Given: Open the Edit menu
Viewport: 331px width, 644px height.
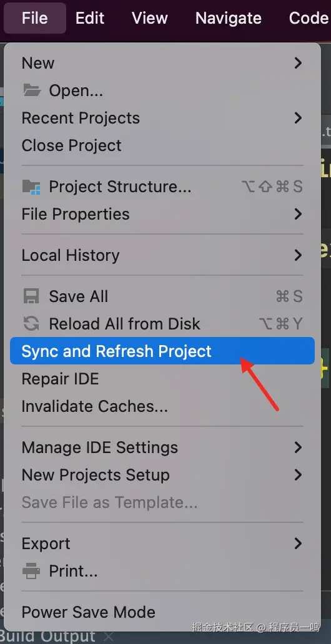Looking at the screenshot, I should point(90,18).
